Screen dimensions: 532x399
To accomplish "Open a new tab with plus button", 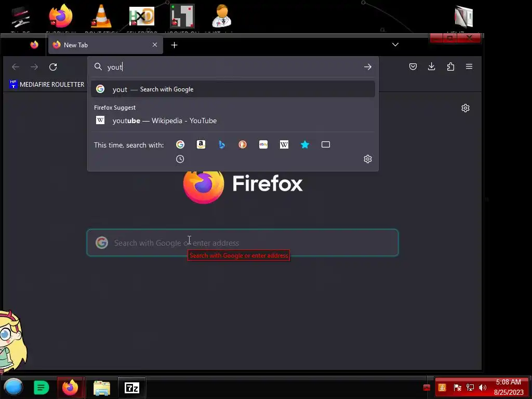I will (x=175, y=45).
